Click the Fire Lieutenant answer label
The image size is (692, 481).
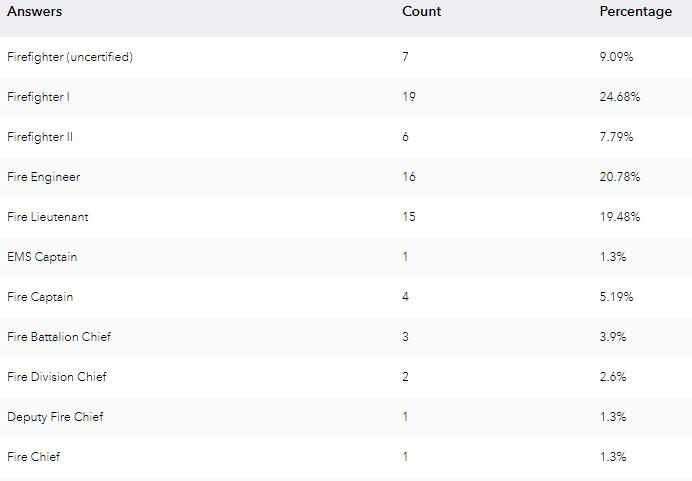pos(47,217)
